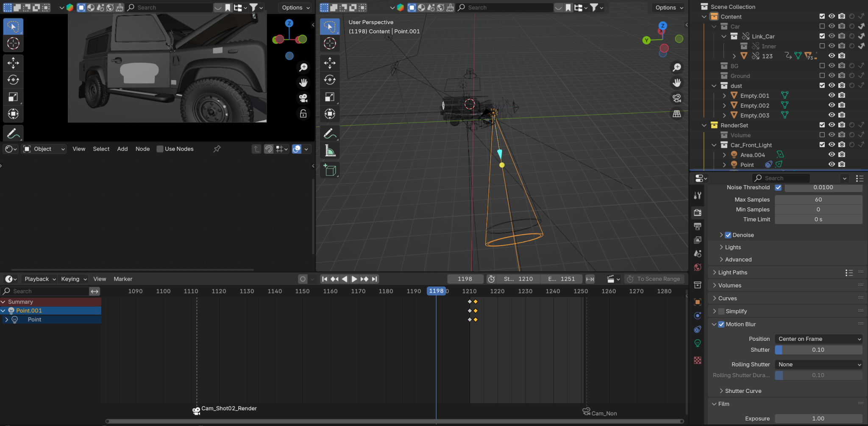Viewport: 868px width, 426px height.
Task: Uncheck the Motion Blur checkbox
Action: click(x=721, y=324)
